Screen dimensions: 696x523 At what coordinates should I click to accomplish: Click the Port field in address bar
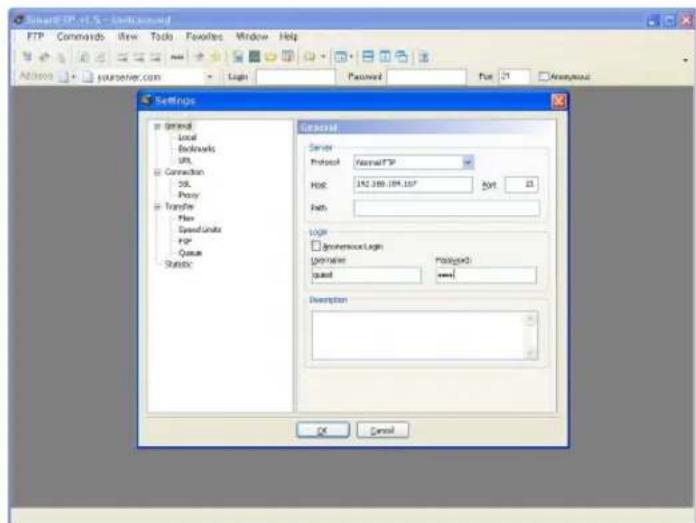[514, 77]
